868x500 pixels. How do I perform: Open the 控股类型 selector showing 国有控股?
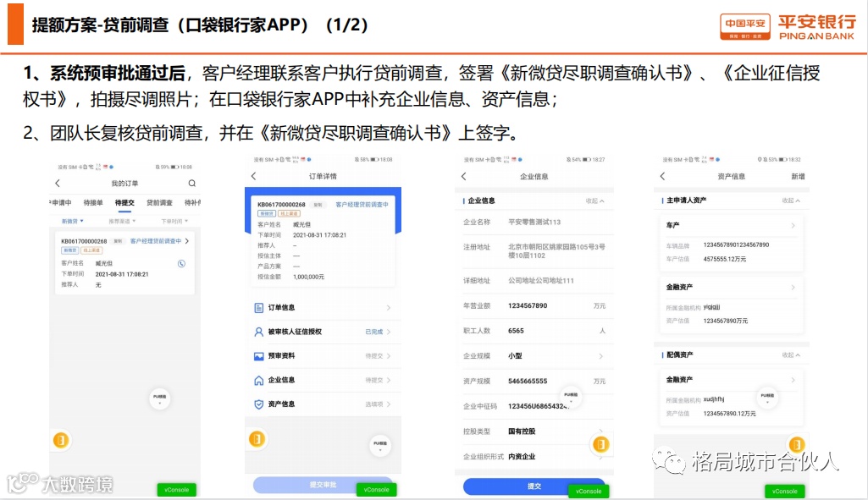point(534,431)
